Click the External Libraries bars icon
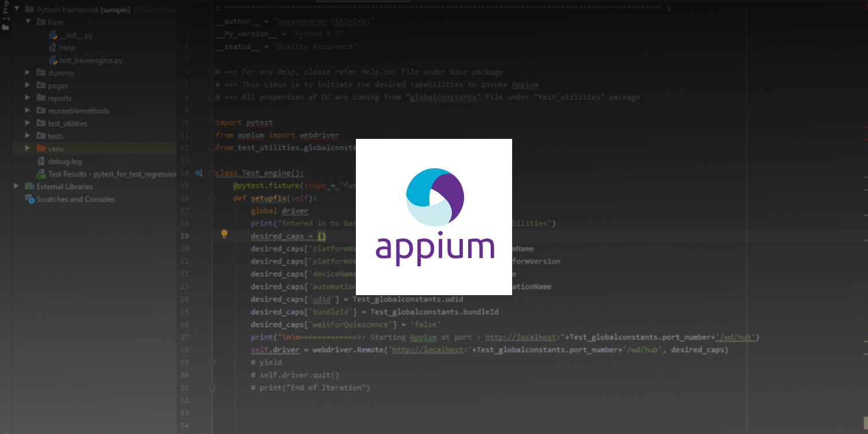 pyautogui.click(x=30, y=186)
